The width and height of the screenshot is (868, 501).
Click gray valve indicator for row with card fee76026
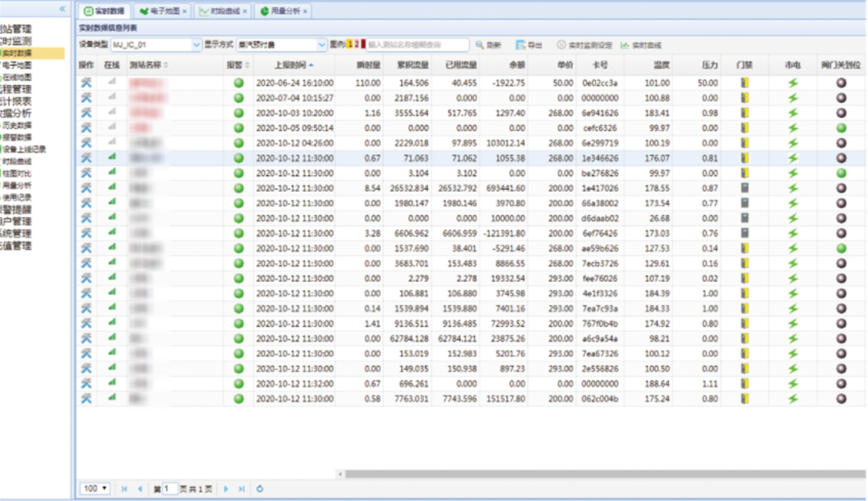841,279
